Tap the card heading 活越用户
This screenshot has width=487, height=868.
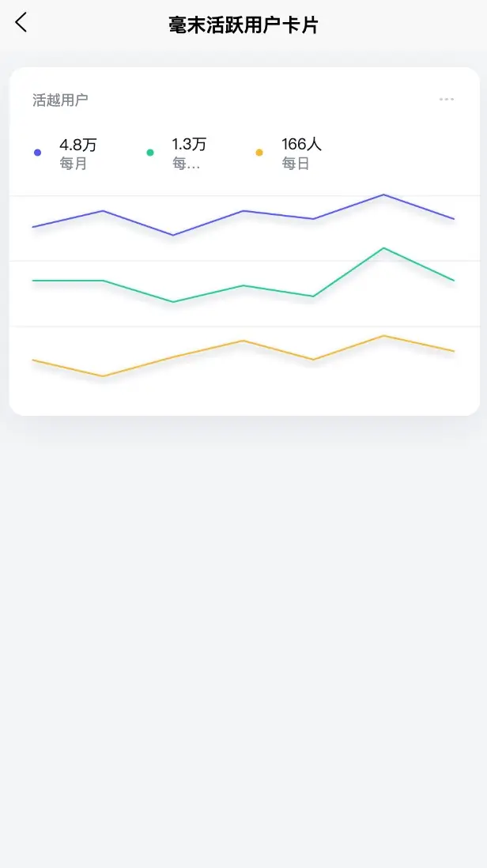pyautogui.click(x=60, y=100)
